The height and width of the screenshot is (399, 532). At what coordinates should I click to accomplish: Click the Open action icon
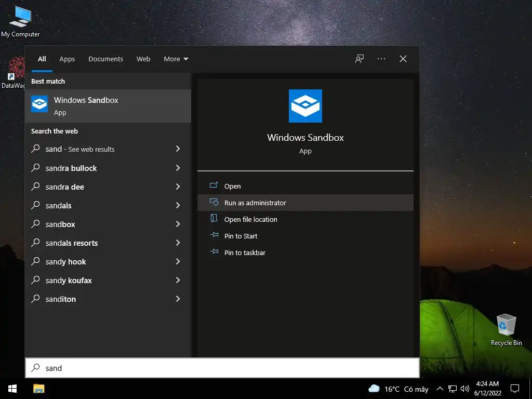[x=214, y=185]
